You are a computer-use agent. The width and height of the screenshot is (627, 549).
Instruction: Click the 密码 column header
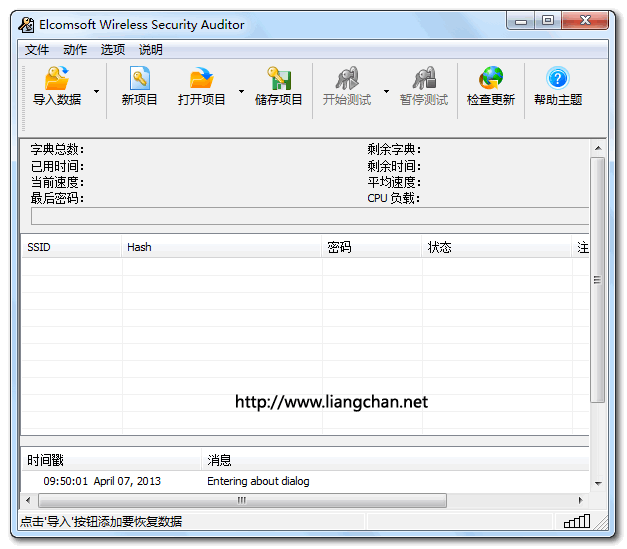[x=372, y=247]
